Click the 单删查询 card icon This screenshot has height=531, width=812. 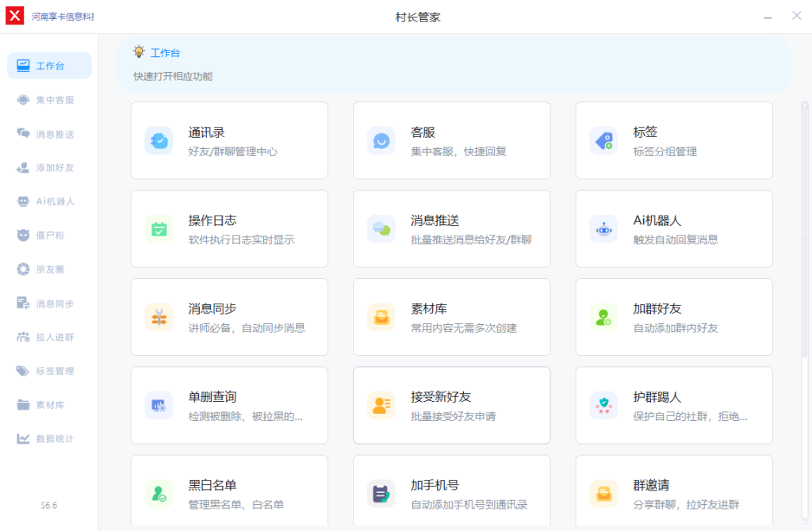(159, 405)
